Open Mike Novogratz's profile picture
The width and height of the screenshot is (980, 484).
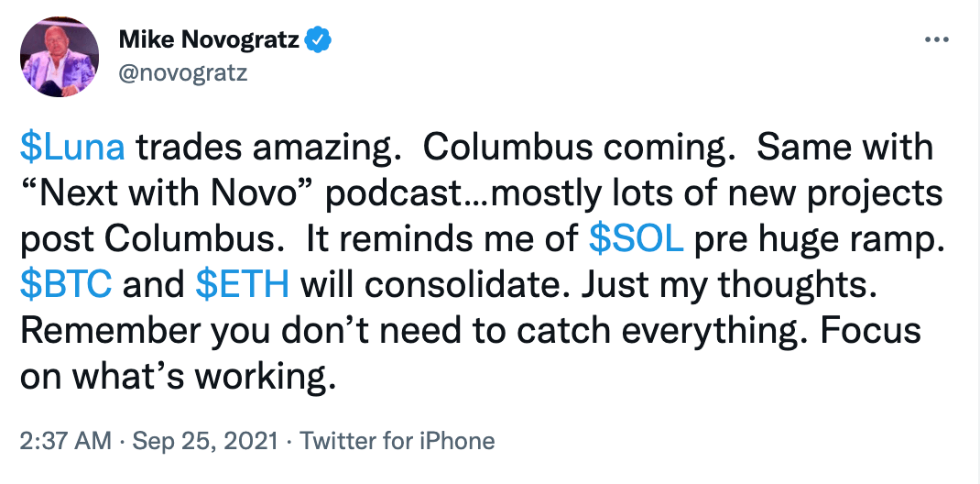coord(60,57)
